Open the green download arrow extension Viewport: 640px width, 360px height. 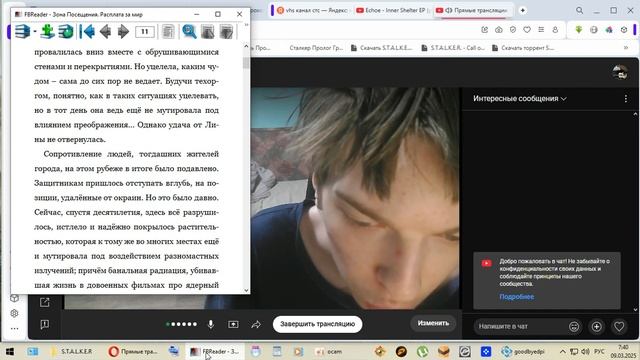click(579, 29)
